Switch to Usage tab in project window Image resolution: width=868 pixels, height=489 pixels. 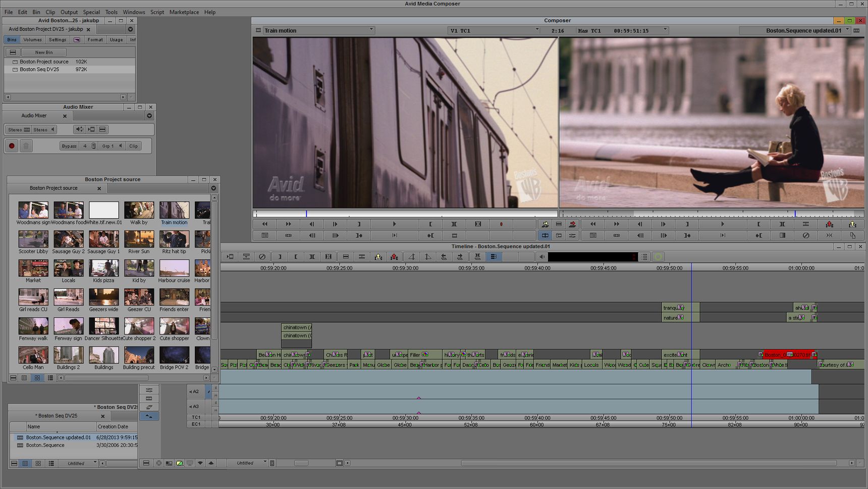117,39
